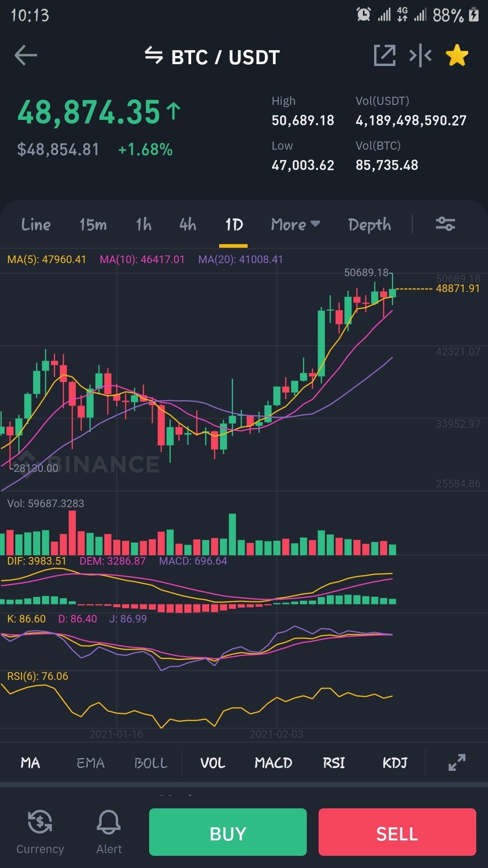Expand chart to fullscreen
This screenshot has width=488, height=868.
[x=457, y=763]
